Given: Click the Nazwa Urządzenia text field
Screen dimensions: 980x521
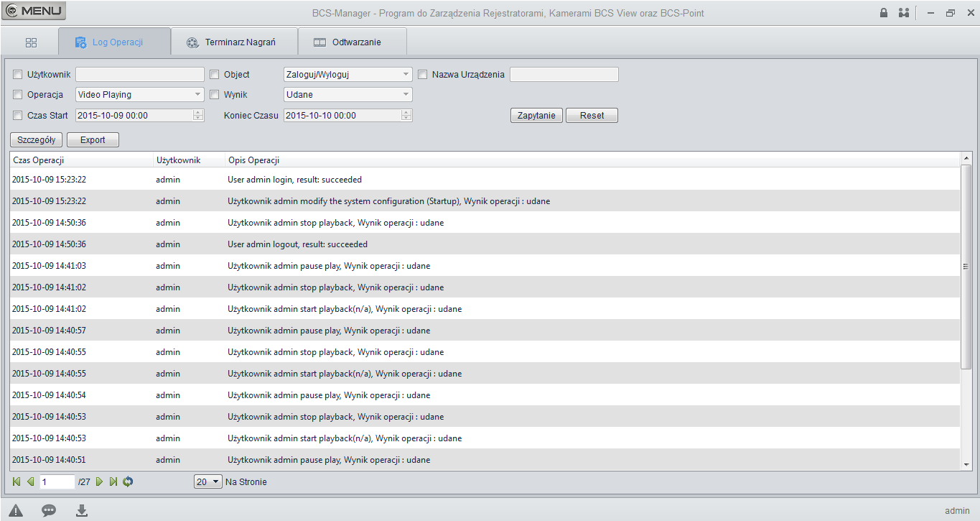Looking at the screenshot, I should click(x=564, y=74).
